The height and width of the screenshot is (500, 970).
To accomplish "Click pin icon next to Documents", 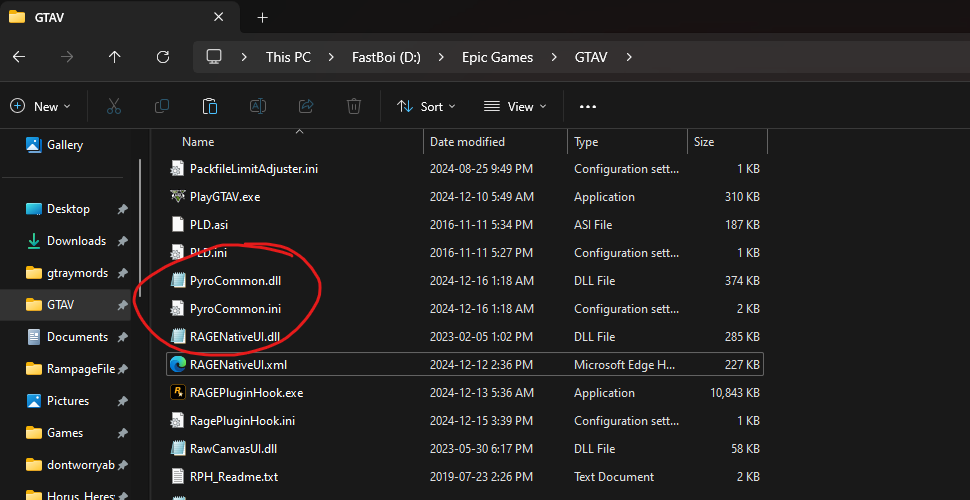I will click(122, 337).
